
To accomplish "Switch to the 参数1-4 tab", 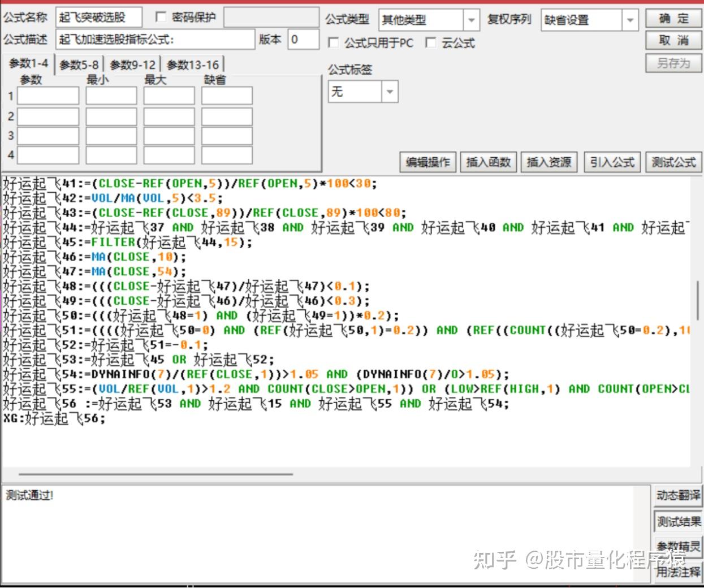I will [28, 64].
